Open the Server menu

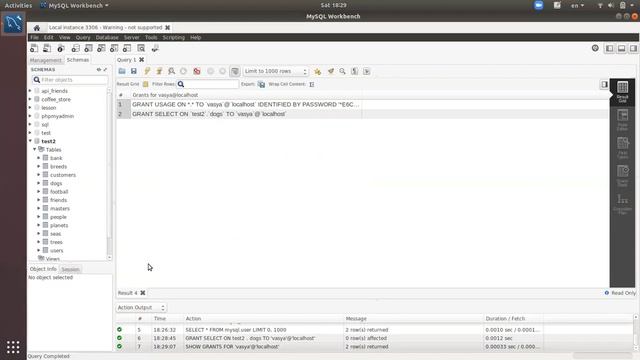[x=131, y=37]
